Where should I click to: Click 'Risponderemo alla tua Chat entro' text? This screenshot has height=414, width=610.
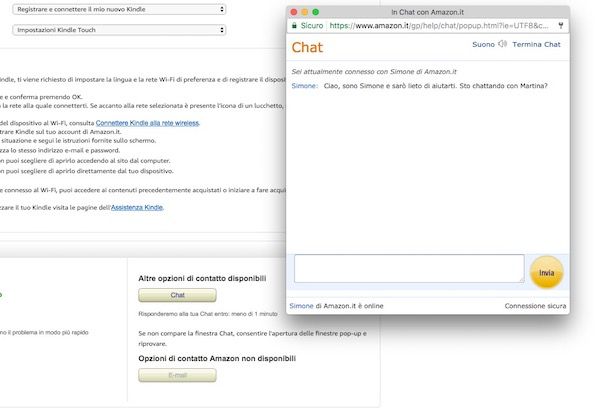208,314
